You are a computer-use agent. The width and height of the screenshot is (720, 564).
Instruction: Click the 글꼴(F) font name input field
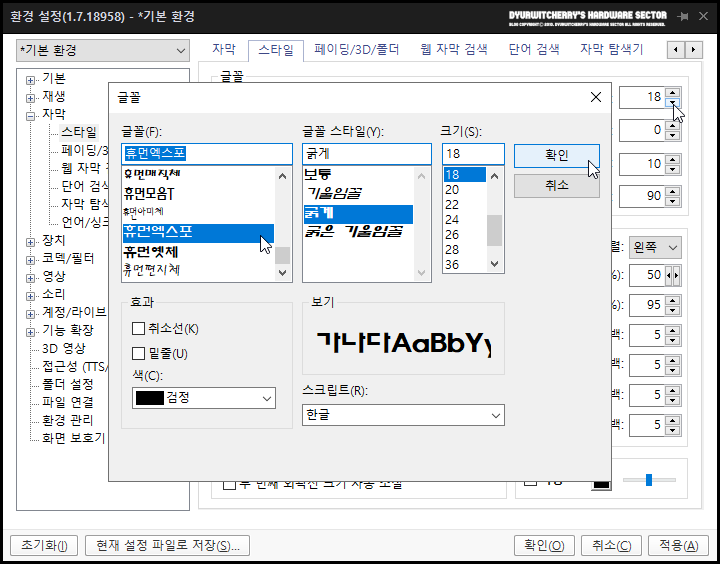point(207,154)
